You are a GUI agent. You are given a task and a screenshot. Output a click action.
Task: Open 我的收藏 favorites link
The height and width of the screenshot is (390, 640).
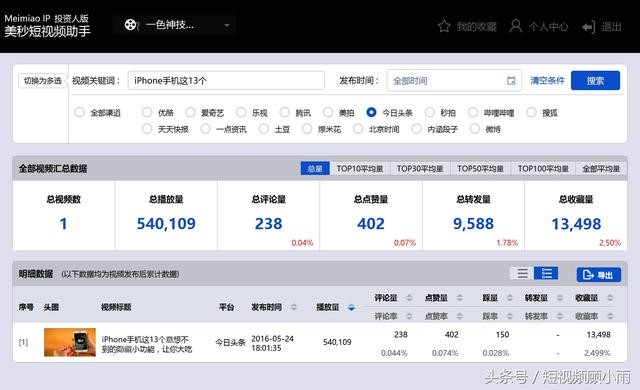tap(477, 27)
